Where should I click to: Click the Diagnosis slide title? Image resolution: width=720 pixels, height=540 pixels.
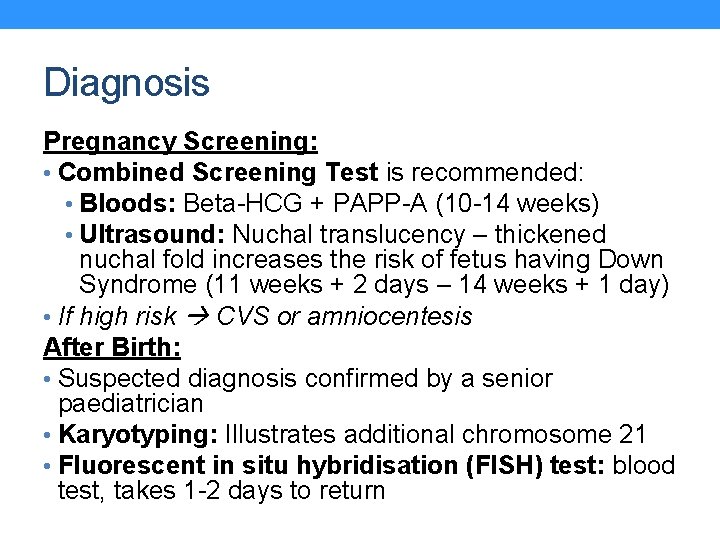click(126, 83)
